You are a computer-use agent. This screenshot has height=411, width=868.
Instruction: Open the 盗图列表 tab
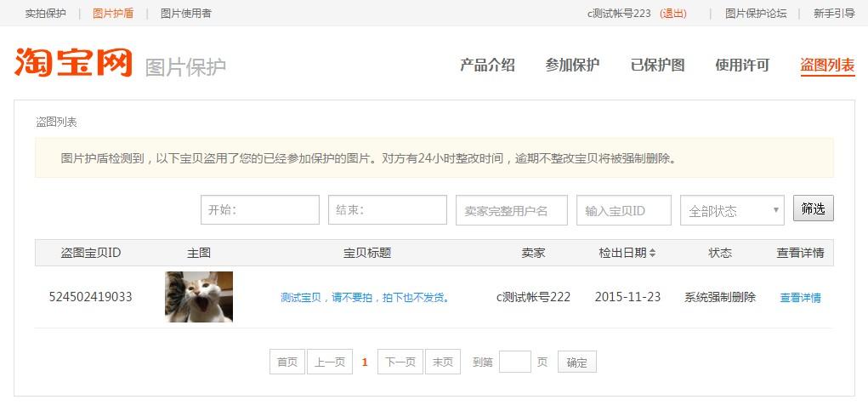(x=827, y=66)
